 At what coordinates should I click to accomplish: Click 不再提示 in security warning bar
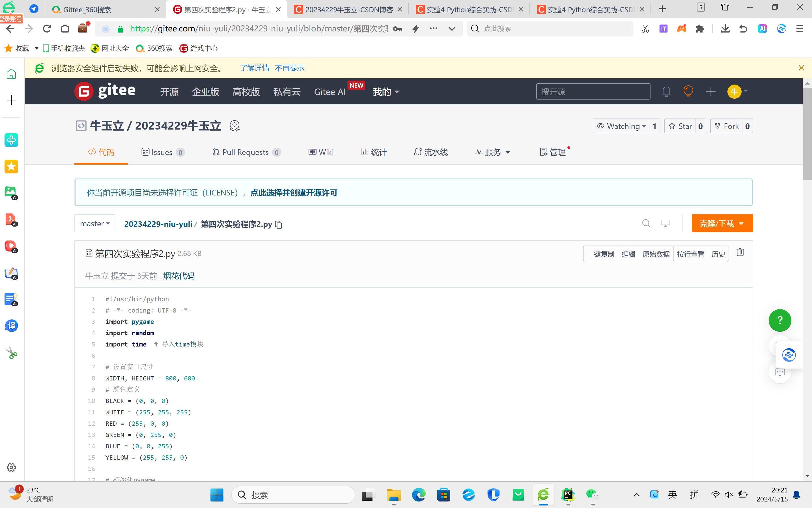(x=289, y=68)
